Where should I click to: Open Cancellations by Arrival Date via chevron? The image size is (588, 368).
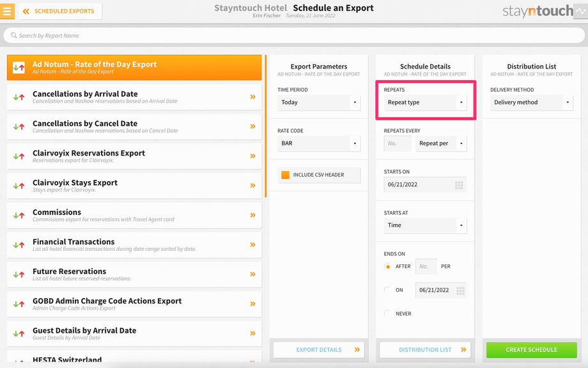click(252, 97)
